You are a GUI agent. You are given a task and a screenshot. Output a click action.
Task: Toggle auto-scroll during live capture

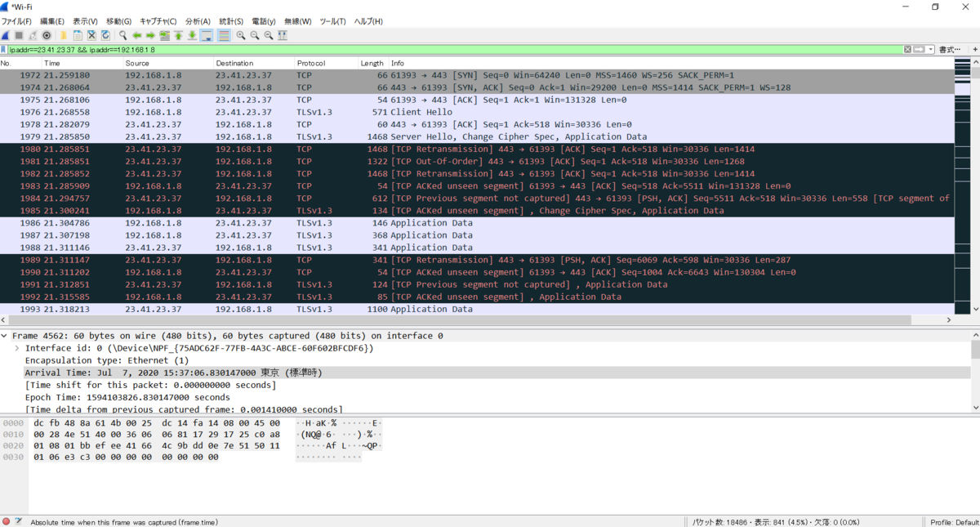pyautogui.click(x=206, y=35)
